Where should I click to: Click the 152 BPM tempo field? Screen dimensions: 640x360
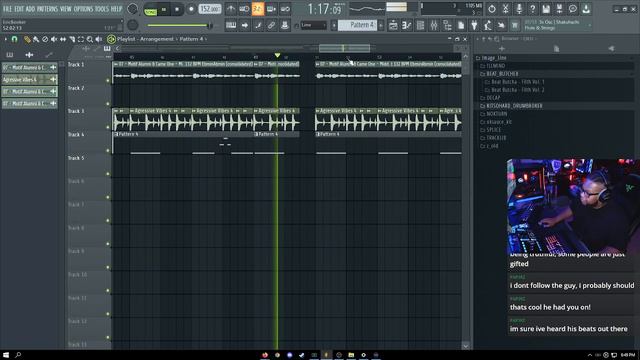210,9
